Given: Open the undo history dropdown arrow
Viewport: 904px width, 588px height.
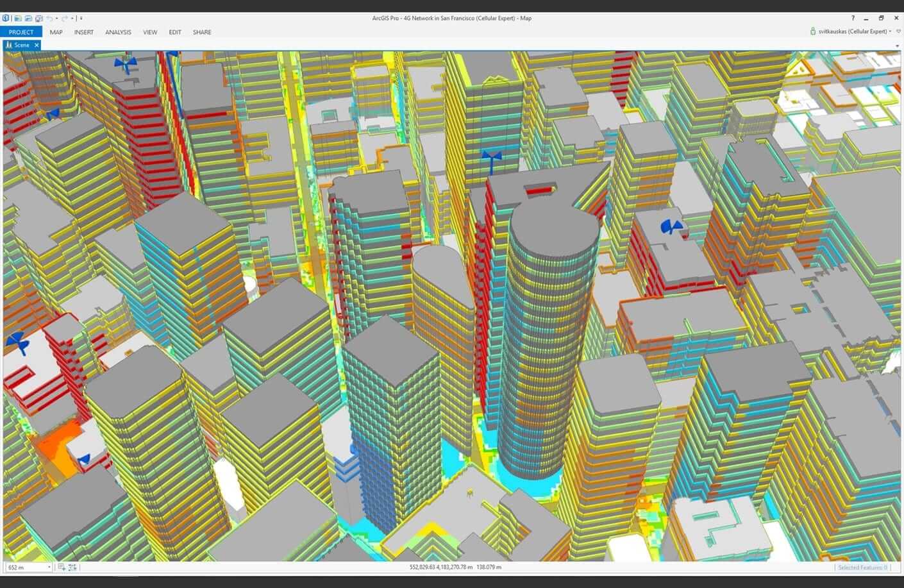Looking at the screenshot, I should [57, 18].
